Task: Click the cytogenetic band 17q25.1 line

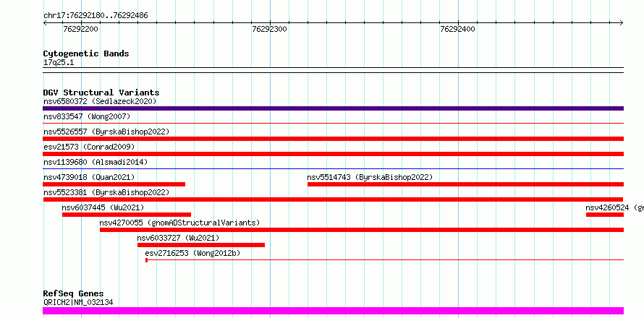Action: [x=333, y=70]
